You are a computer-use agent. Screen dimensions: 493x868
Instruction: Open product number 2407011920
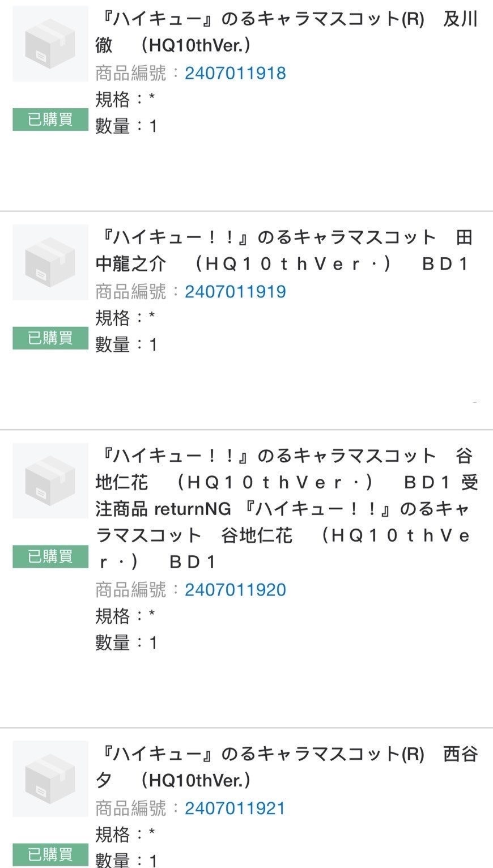click(235, 590)
